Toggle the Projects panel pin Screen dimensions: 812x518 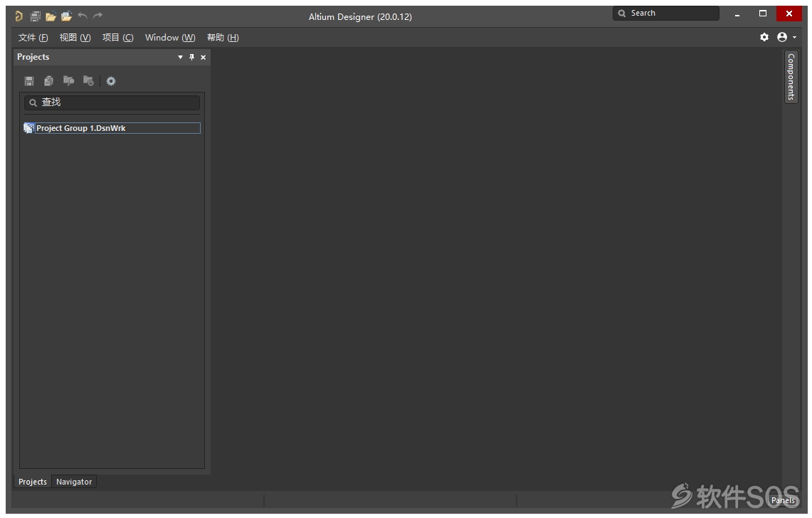click(191, 57)
